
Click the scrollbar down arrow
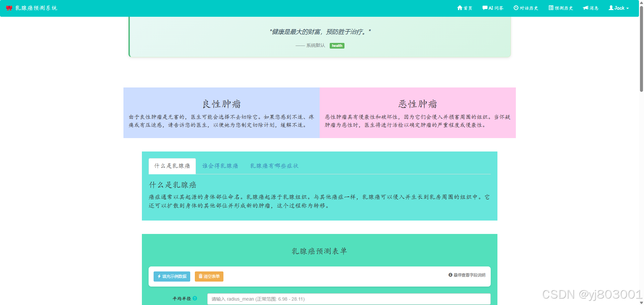coord(641,303)
